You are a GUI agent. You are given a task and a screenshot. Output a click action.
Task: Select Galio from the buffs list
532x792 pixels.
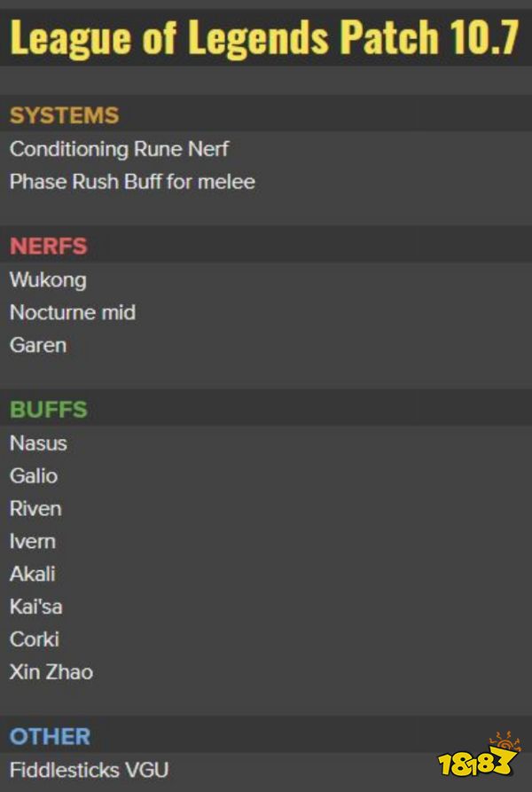tap(34, 475)
